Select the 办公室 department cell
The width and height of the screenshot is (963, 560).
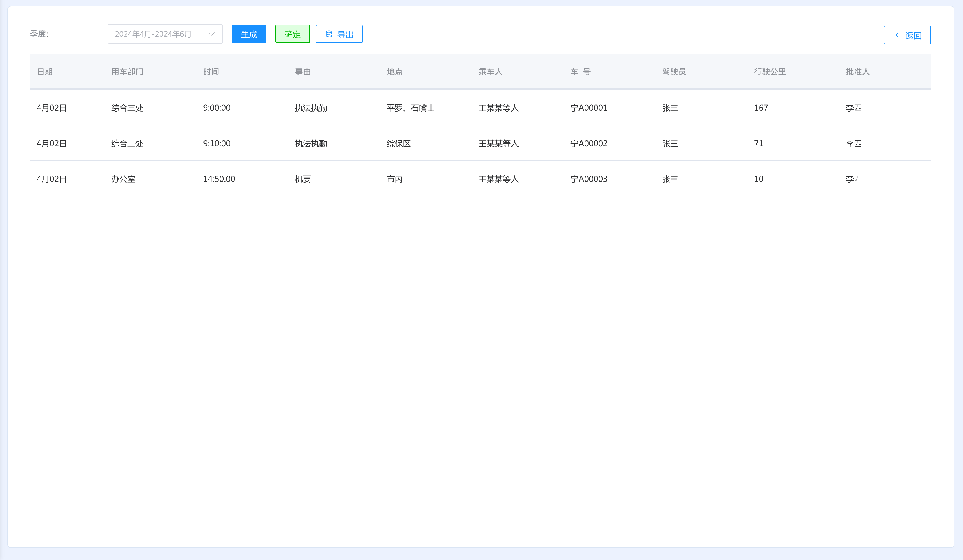(x=123, y=179)
